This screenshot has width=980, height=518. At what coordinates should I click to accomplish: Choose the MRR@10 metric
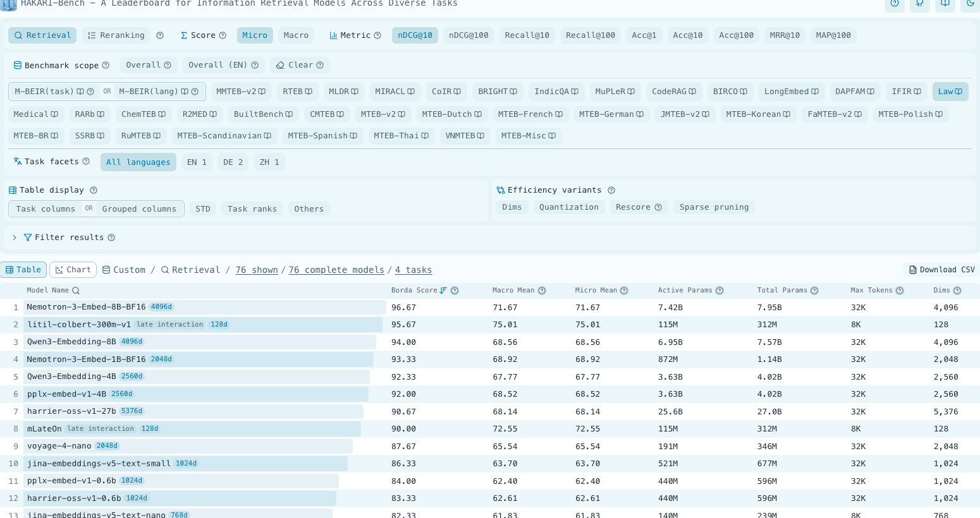785,35
